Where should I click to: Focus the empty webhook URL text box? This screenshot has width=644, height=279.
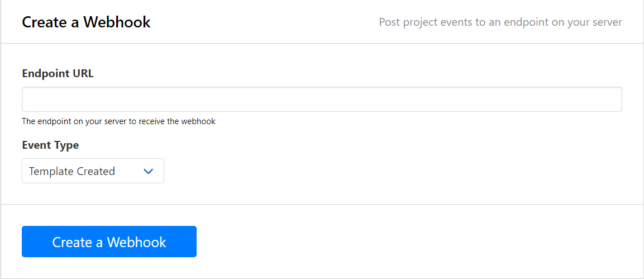pyautogui.click(x=321, y=99)
